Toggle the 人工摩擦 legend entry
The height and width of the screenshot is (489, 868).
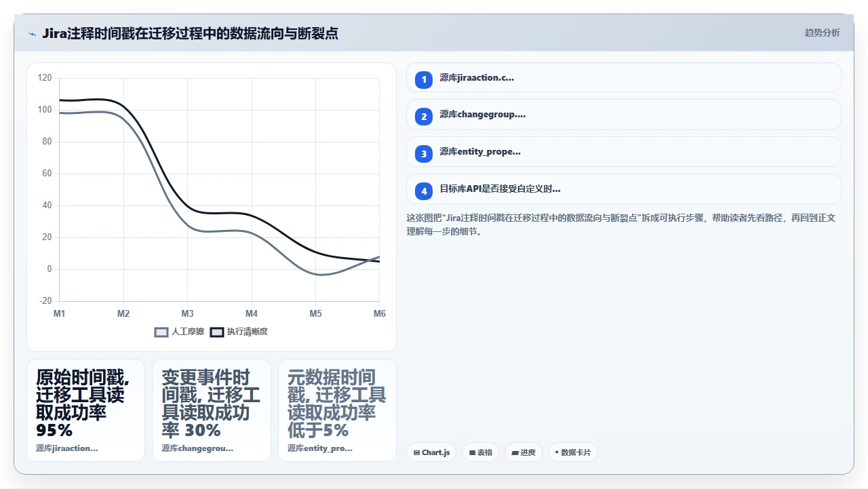[x=179, y=332]
